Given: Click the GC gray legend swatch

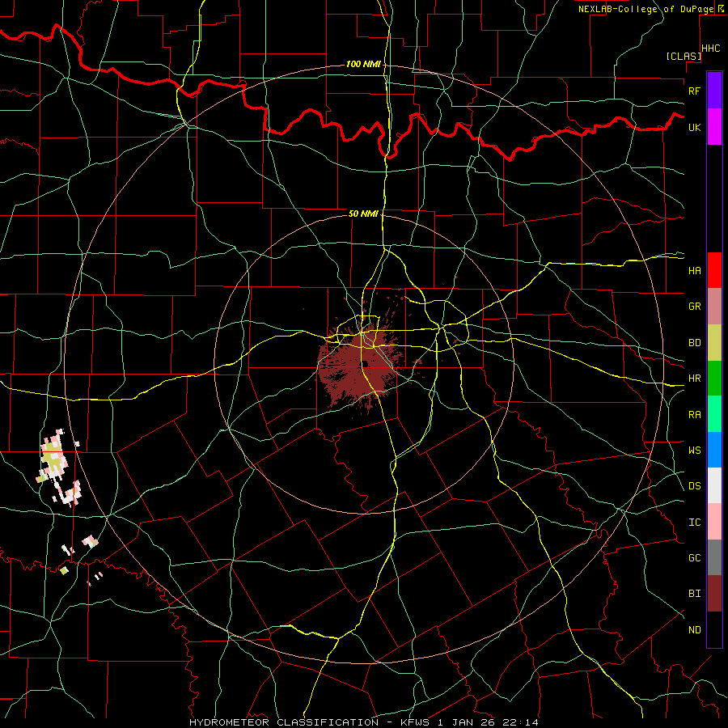Looking at the screenshot, I should click(x=714, y=557).
